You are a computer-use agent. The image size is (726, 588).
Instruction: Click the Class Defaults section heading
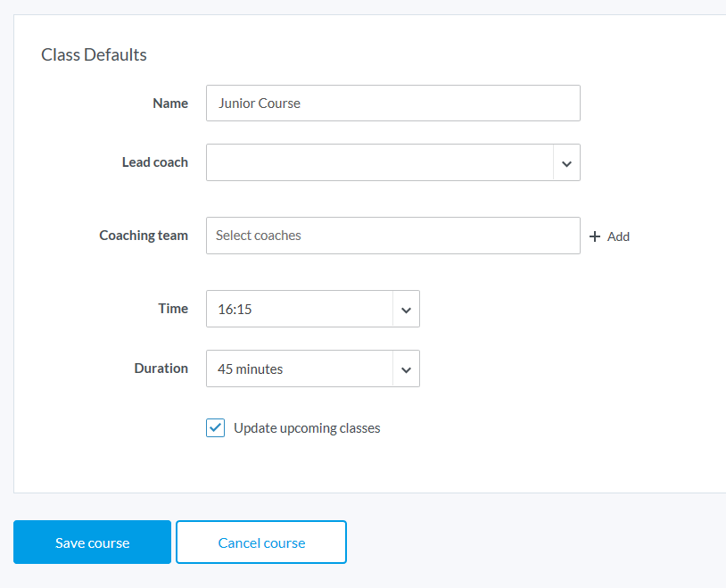click(94, 54)
